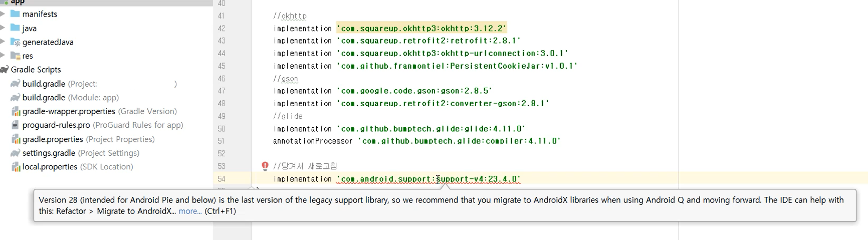Click line number 54 in the gutter

tap(222, 179)
